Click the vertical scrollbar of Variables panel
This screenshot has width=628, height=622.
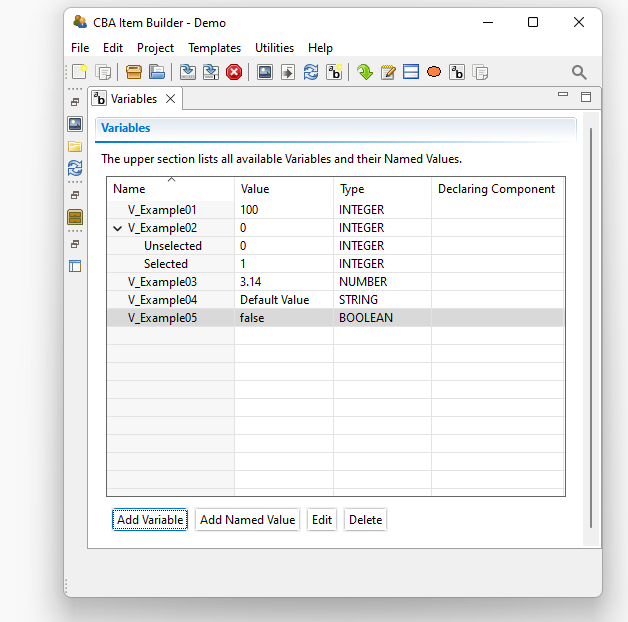tap(592, 330)
